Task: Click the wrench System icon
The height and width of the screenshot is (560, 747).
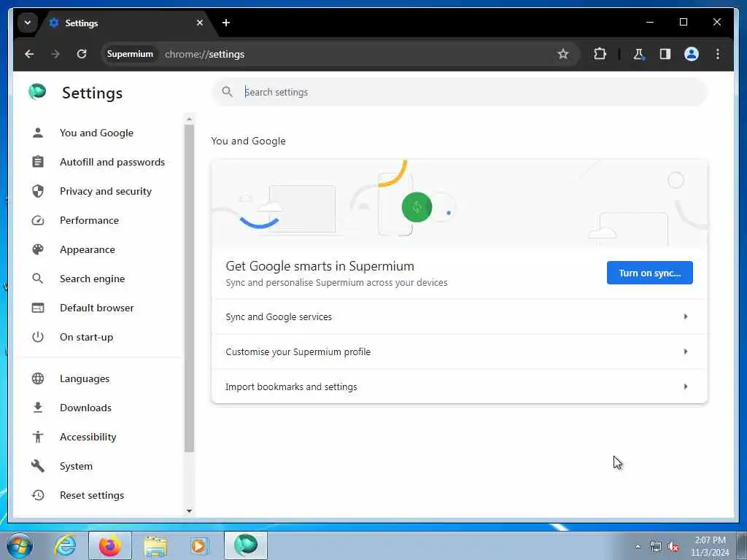Action: tap(38, 466)
